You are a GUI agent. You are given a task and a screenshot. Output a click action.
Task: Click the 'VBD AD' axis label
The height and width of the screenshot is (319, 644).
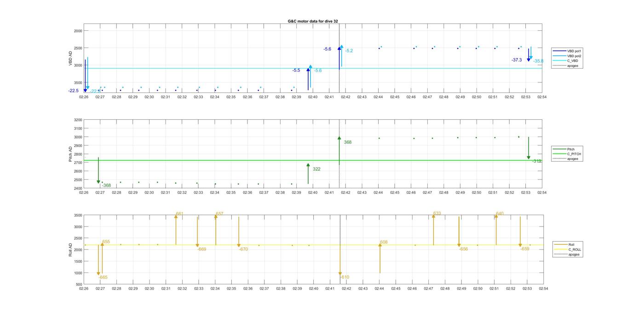point(70,58)
